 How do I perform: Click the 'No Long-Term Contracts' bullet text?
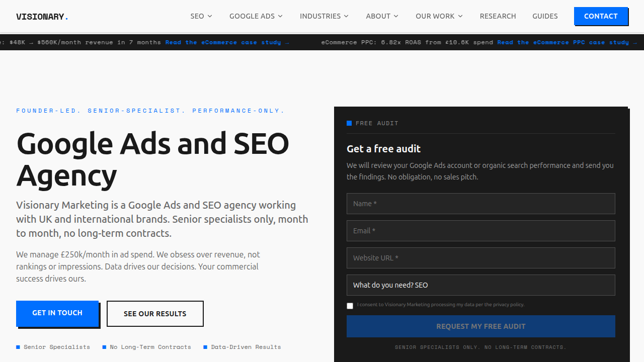tap(150, 347)
